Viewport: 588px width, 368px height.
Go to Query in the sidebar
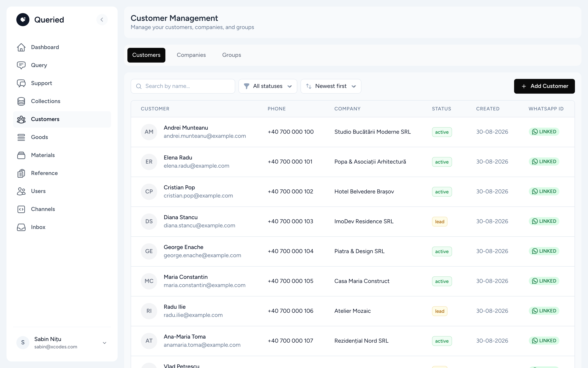click(x=62, y=65)
